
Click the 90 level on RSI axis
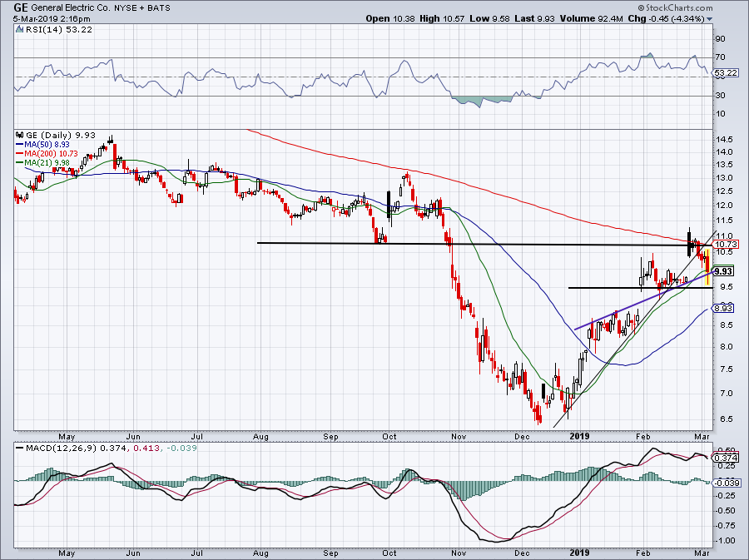click(x=721, y=39)
